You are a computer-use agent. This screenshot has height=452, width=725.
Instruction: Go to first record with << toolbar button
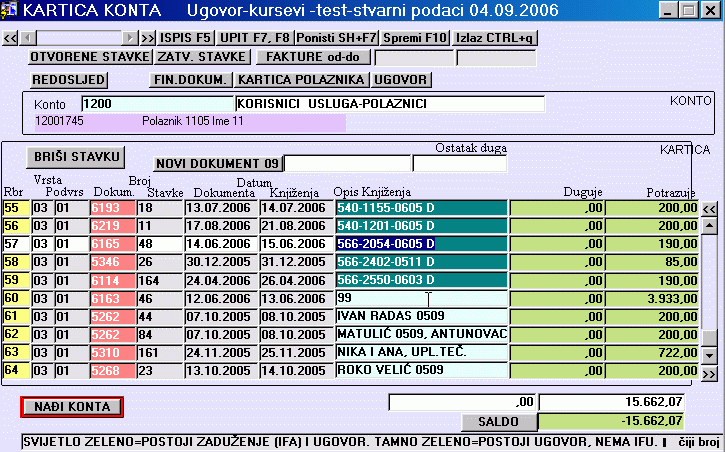(10, 38)
